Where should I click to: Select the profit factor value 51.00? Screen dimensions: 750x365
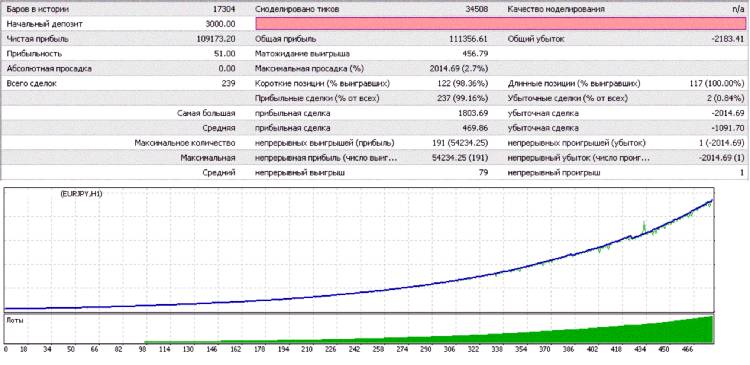224,54
